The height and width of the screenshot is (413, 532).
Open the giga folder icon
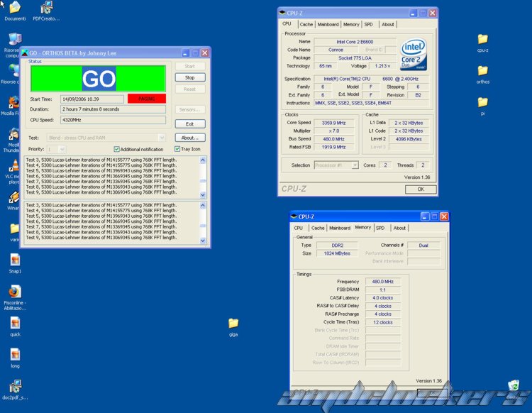tap(233, 324)
